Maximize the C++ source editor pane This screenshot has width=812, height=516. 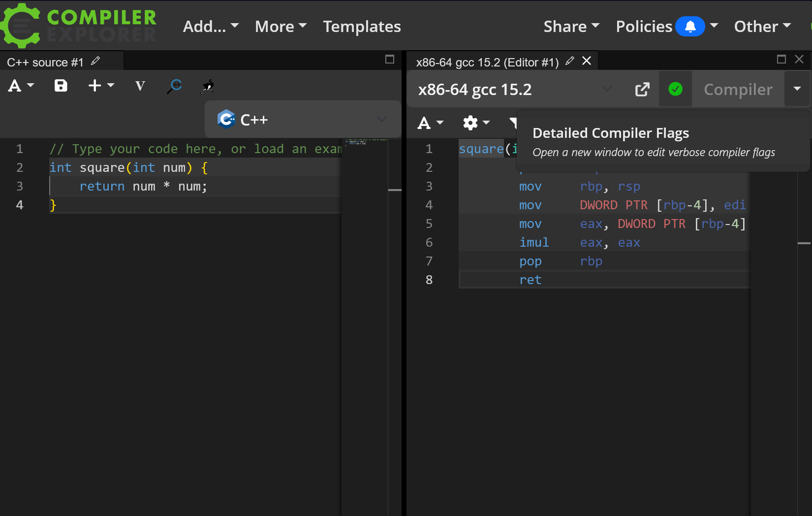click(390, 60)
